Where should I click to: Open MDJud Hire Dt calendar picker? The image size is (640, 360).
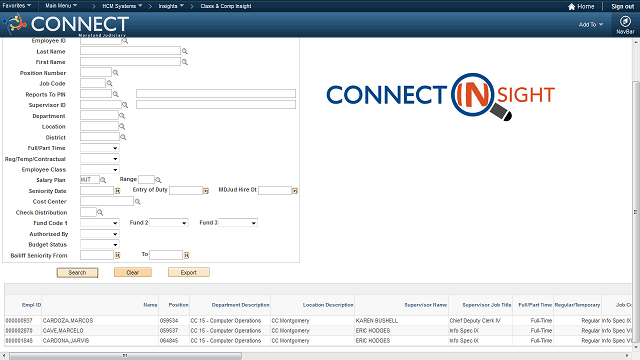295,191
